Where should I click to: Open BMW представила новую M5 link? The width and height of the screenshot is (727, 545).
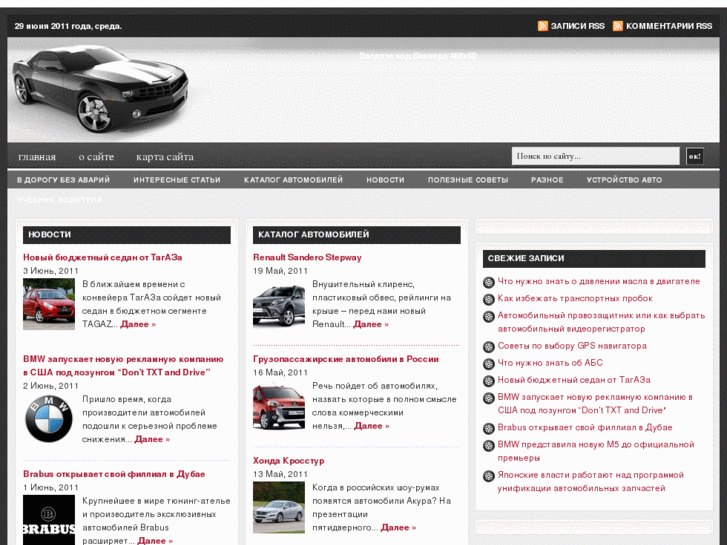596,451
